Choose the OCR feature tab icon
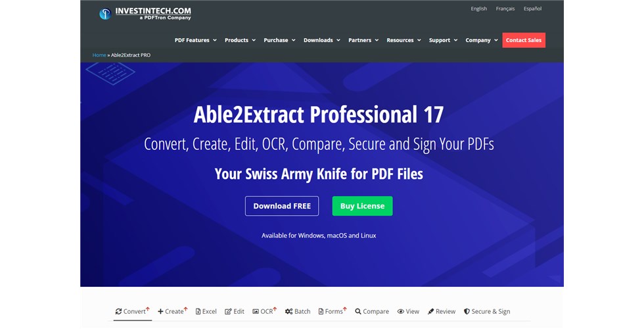This screenshot has width=644, height=329. coord(256,312)
